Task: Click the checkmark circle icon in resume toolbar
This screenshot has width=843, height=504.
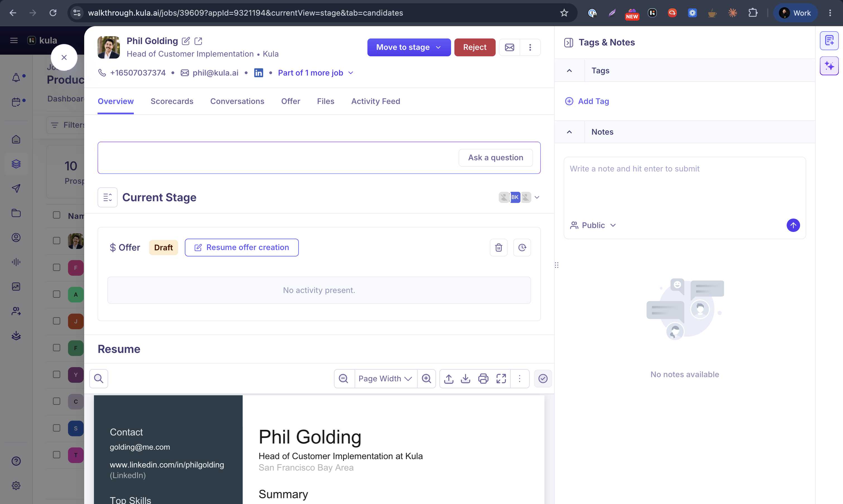Action: [x=543, y=378]
